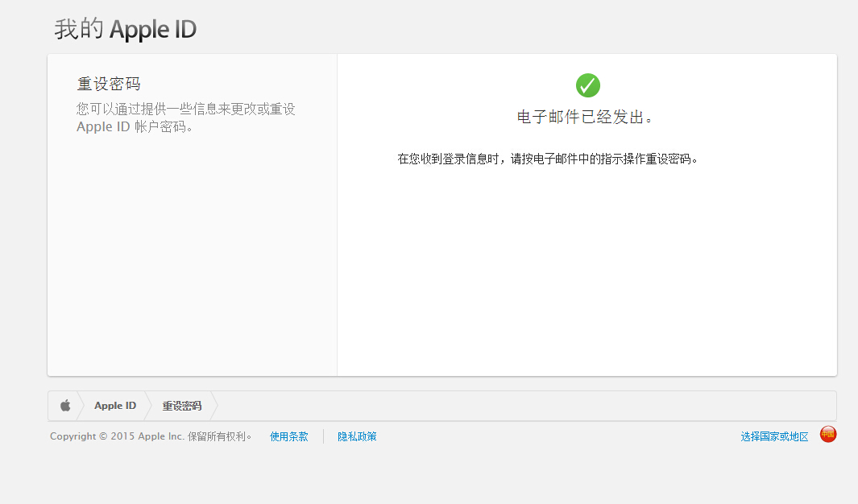
Task: Open the 重设密码 breadcrumb item
Action: pos(181,406)
